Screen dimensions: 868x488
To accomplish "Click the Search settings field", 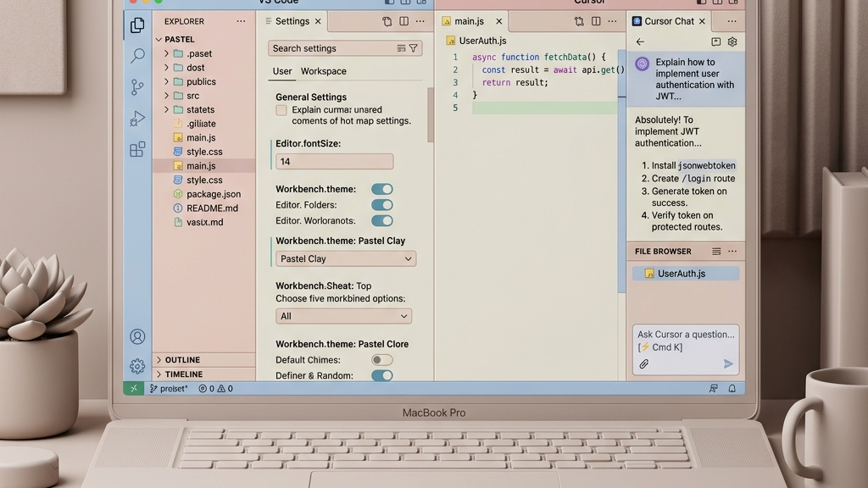I will click(345, 48).
